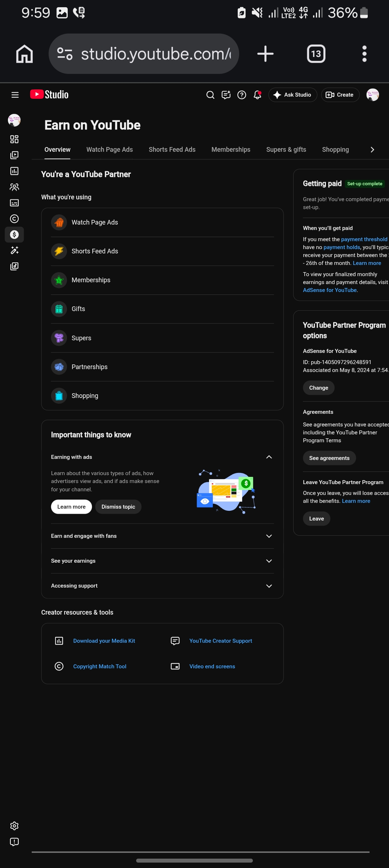Open the AdSense for YouTube link
This screenshot has height=868, width=389.
[330, 290]
